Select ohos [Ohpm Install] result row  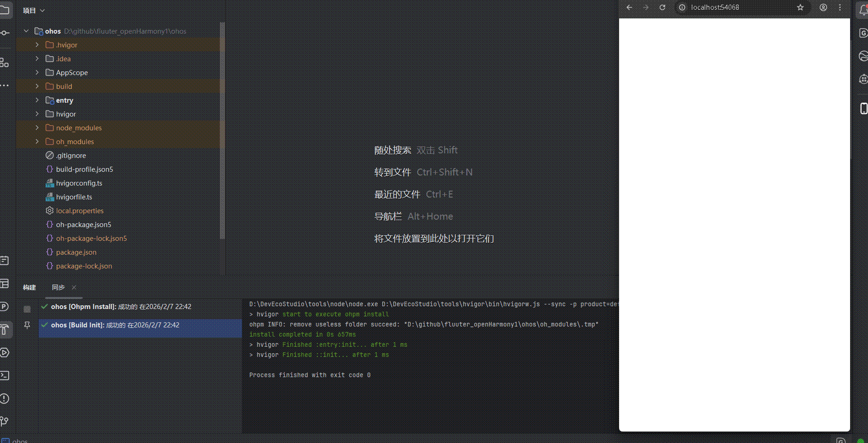[140, 307]
